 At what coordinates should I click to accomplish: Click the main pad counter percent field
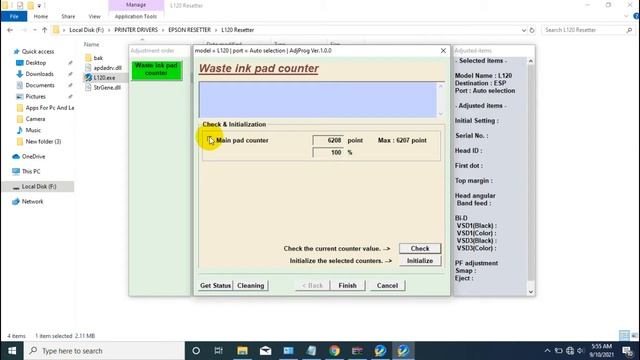tap(328, 152)
